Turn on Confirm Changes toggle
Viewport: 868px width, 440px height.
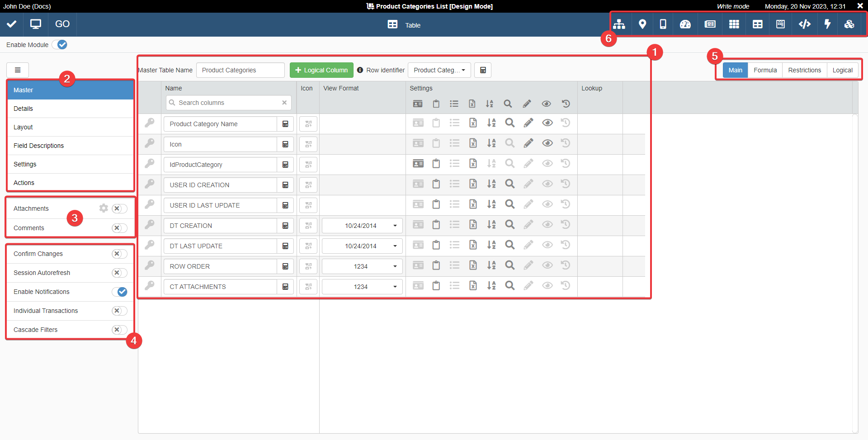coord(120,254)
